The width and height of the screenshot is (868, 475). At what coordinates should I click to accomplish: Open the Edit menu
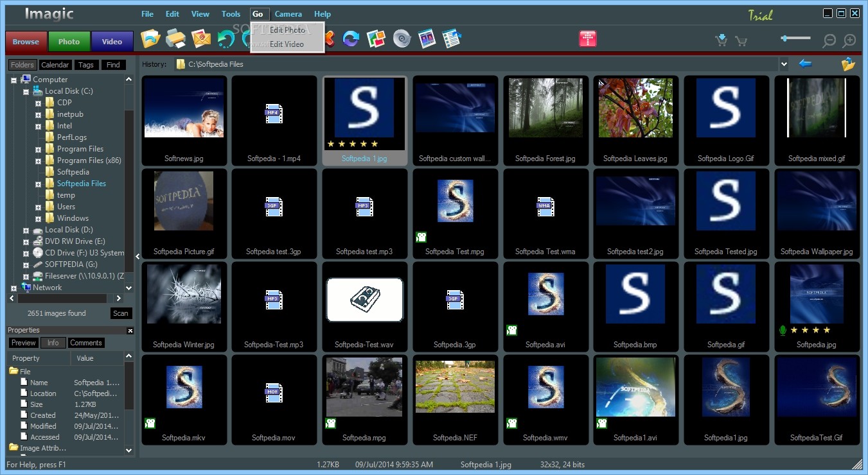point(172,13)
